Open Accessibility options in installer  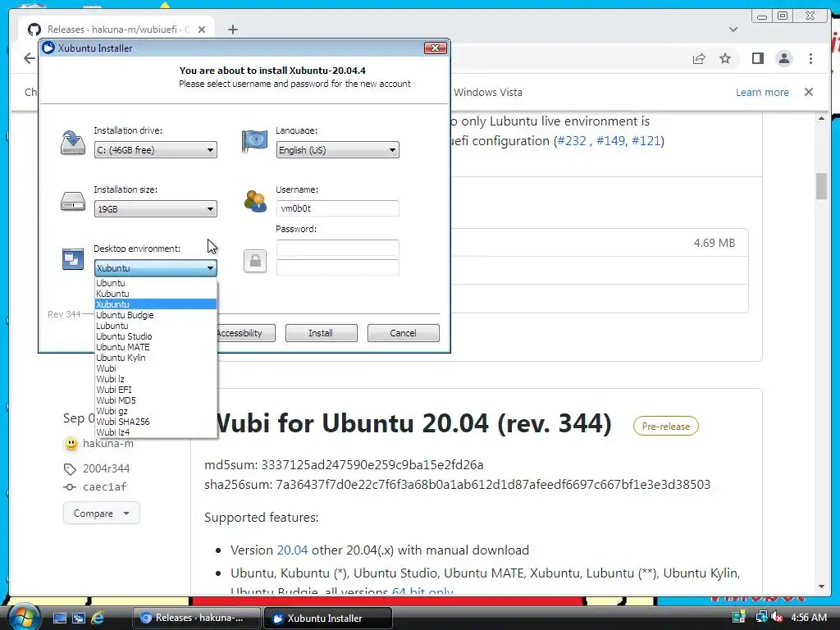point(246,333)
